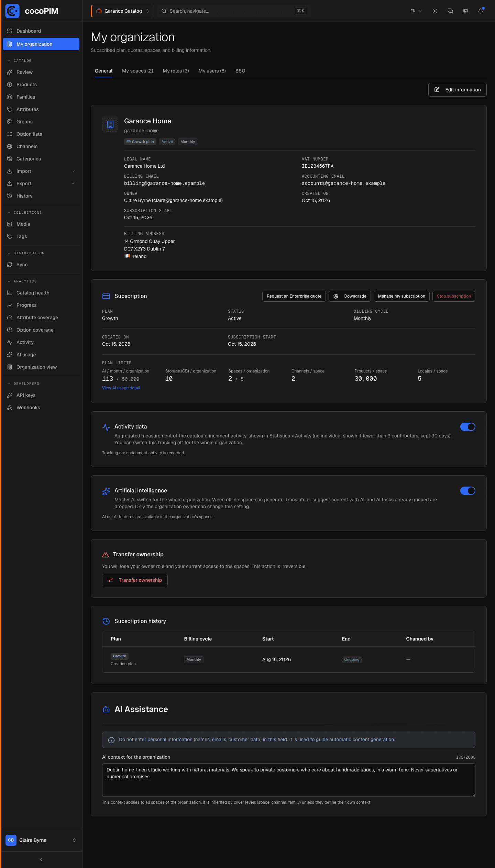
Task: Expand the Import submenu chevron
Action: pyautogui.click(x=73, y=171)
